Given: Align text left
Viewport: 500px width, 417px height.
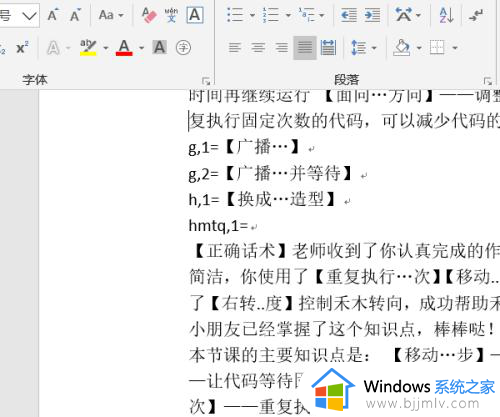Looking at the screenshot, I should [235, 48].
